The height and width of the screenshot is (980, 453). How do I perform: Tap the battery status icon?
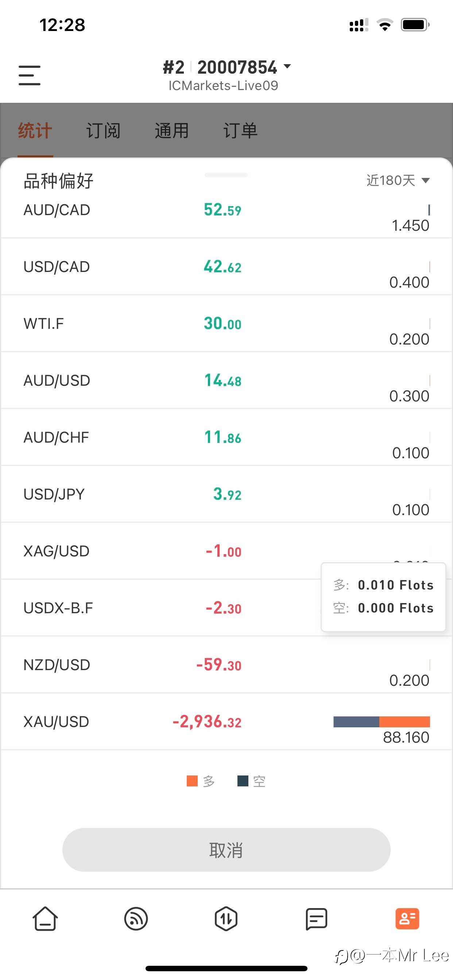coord(415,25)
